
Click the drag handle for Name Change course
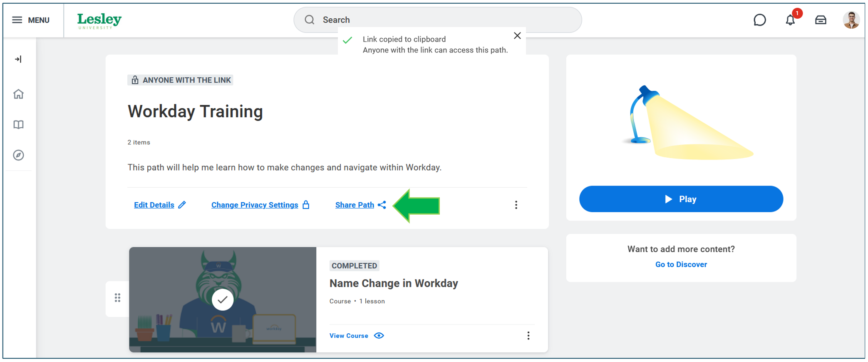[x=117, y=298]
